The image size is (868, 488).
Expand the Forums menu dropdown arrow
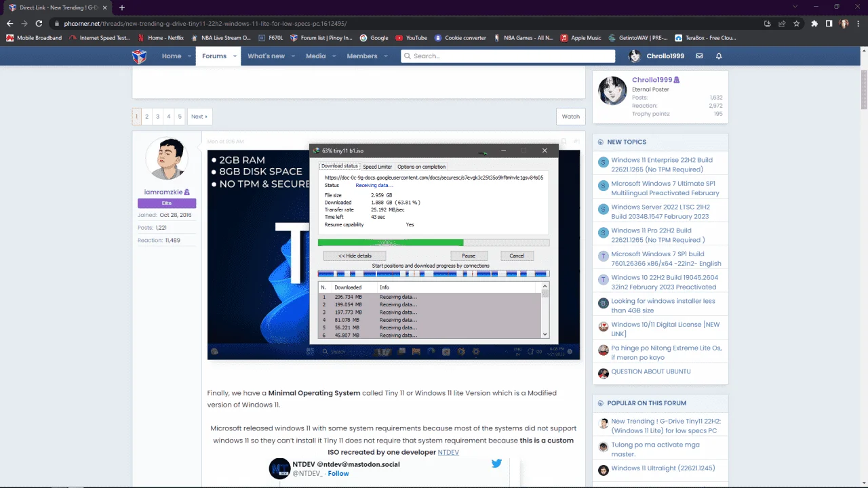pyautogui.click(x=235, y=56)
